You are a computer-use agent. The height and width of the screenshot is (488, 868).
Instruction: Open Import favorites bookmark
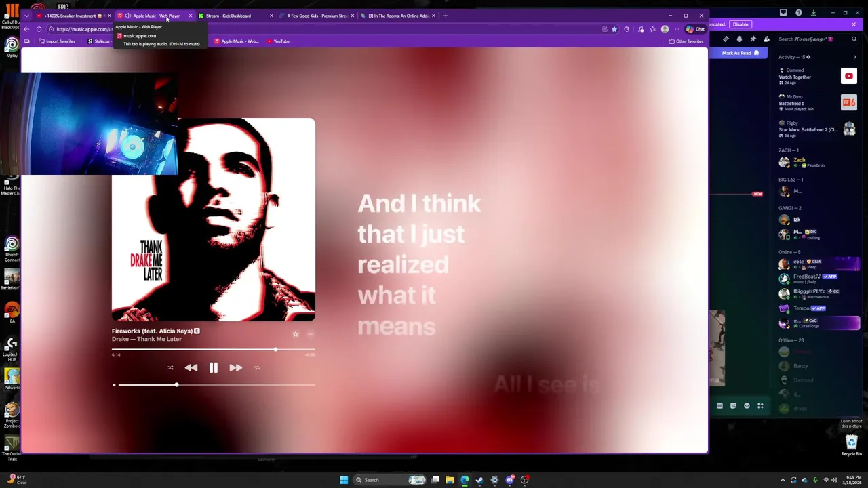(57, 41)
